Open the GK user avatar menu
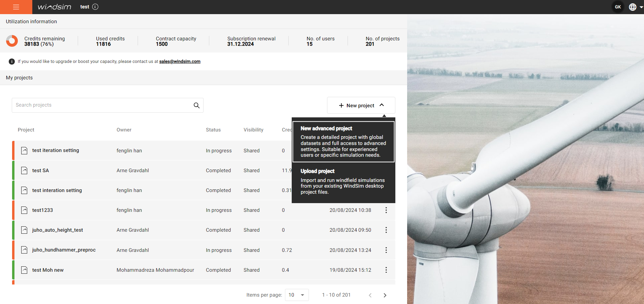Screen dimensions: 644x304 [x=618, y=7]
